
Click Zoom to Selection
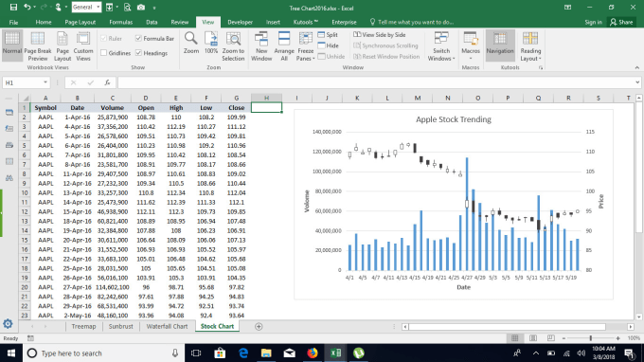(x=233, y=46)
